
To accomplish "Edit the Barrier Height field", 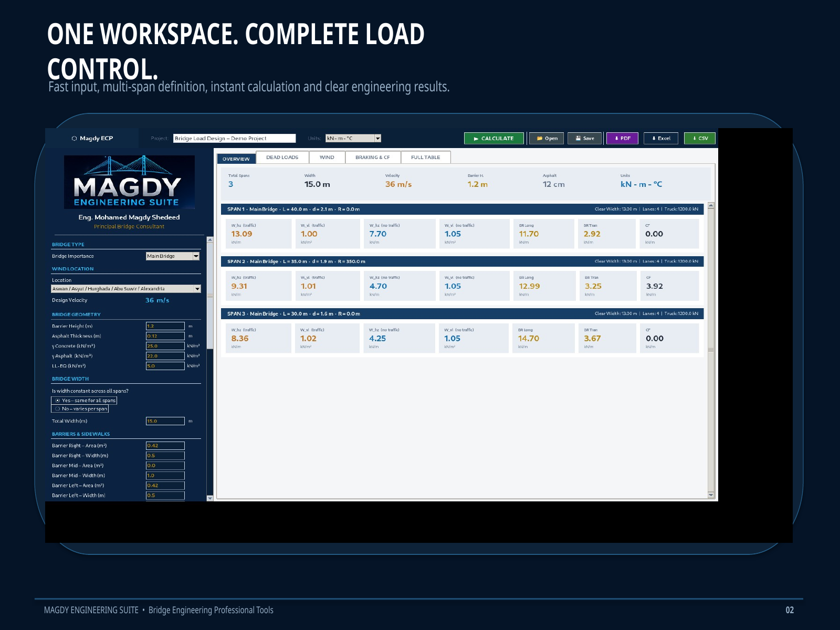I will (165, 326).
